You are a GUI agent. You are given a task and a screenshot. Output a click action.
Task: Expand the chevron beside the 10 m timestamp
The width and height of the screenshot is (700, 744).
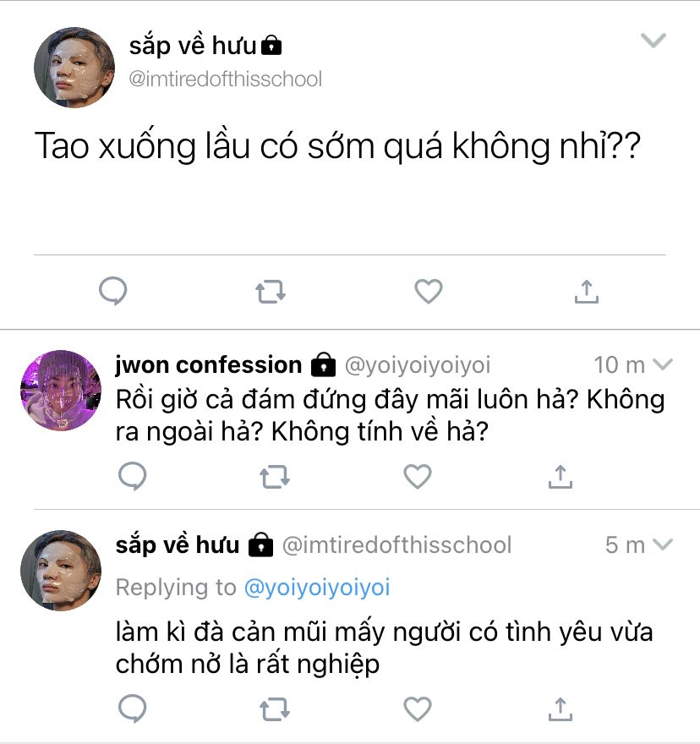[663, 364]
